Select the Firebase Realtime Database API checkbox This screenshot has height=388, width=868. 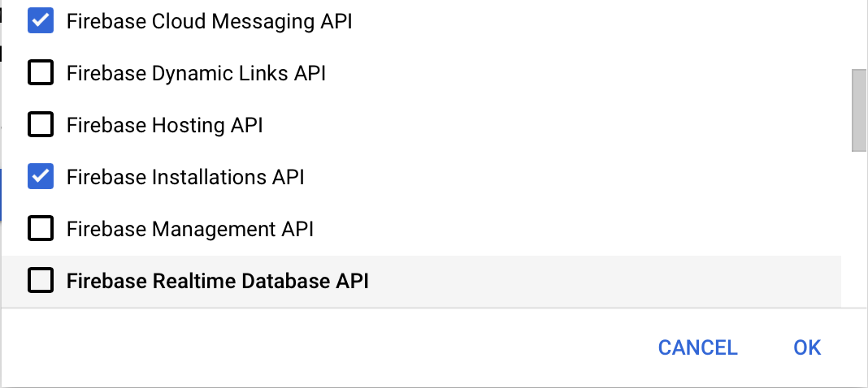tap(41, 281)
